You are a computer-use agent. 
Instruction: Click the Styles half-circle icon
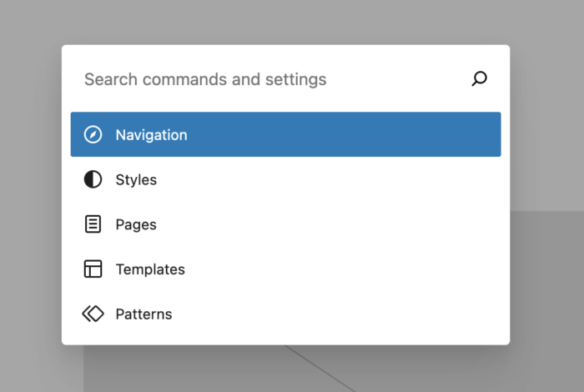[x=93, y=179]
